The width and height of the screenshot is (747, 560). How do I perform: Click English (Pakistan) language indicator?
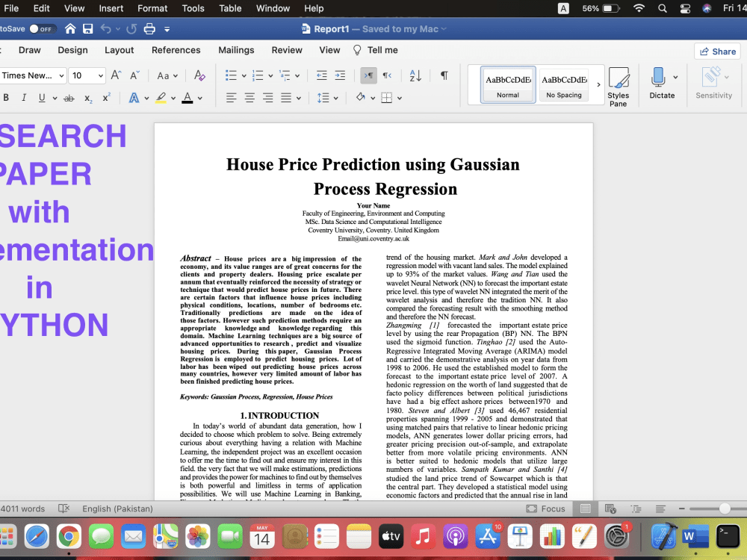[x=117, y=508]
